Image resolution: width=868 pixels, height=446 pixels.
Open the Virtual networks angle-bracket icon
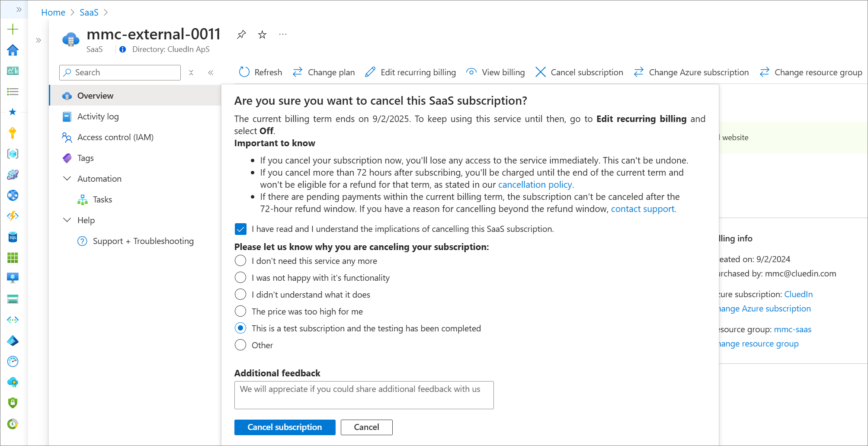point(13,320)
